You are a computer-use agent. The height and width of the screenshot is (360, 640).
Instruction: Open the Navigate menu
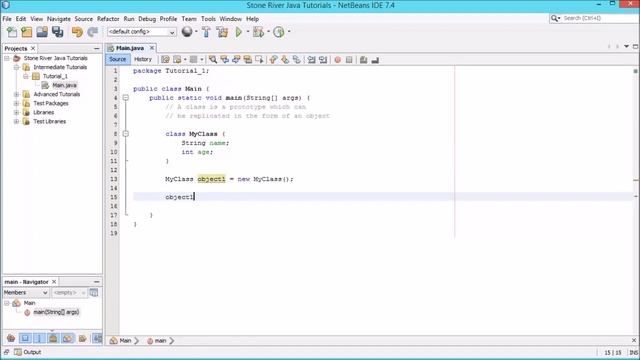point(59,19)
